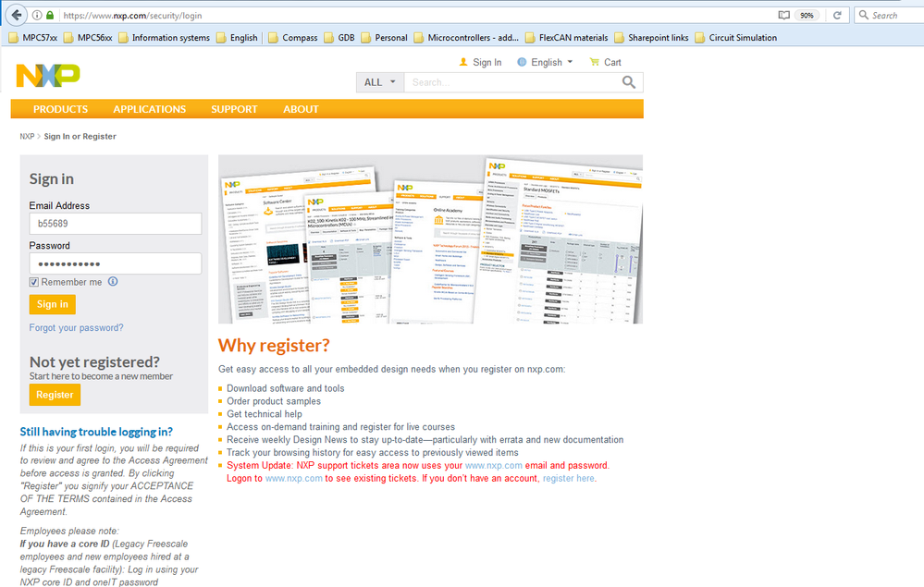Toggle the Remember me checkbox
Viewport: 924px width, 587px height.
click(34, 283)
